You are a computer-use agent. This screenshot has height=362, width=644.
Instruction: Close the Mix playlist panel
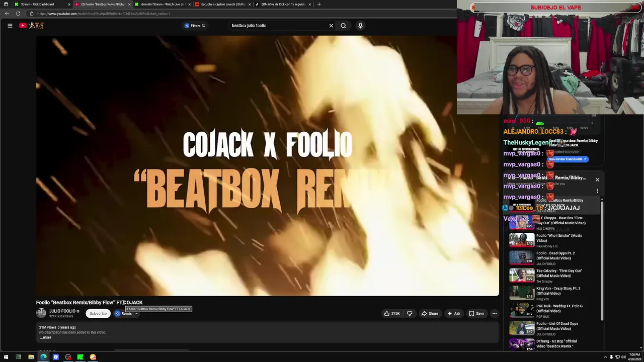(597, 179)
